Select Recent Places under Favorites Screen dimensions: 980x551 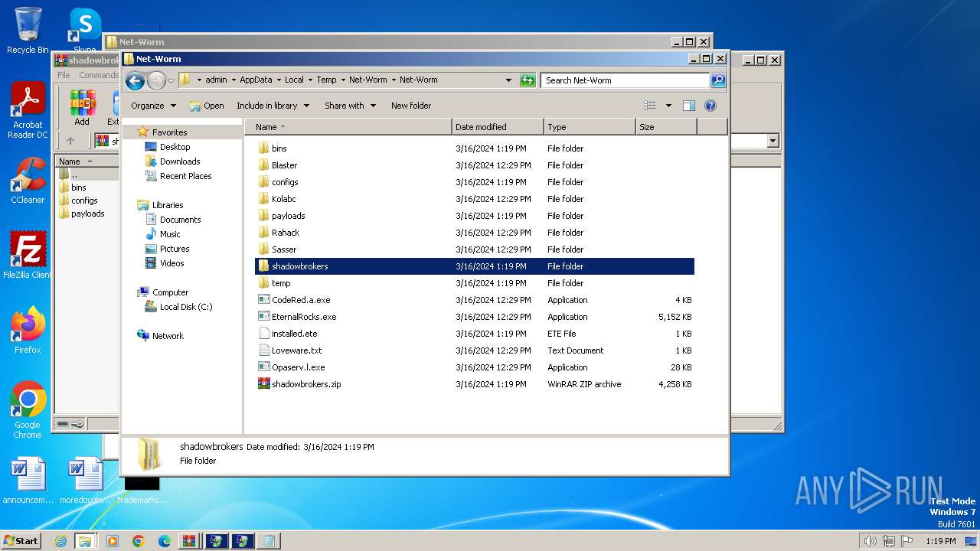click(x=185, y=176)
